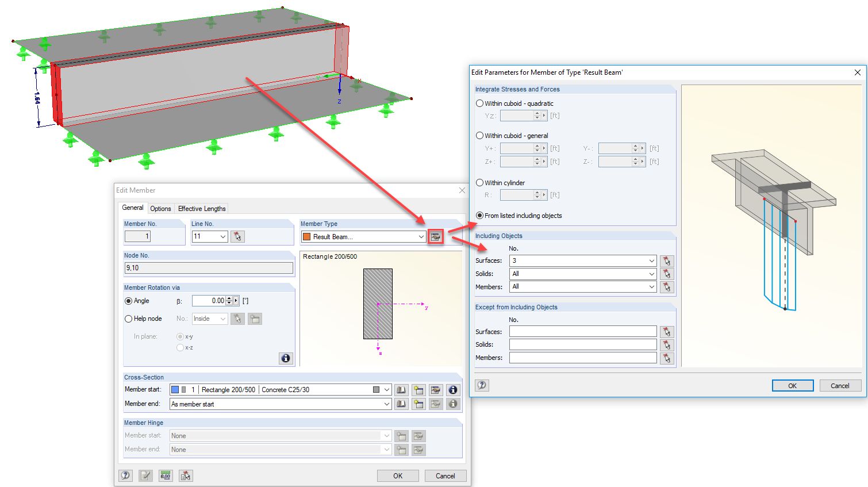
Task: Select the Within cylinder integration option
Action: pos(479,182)
